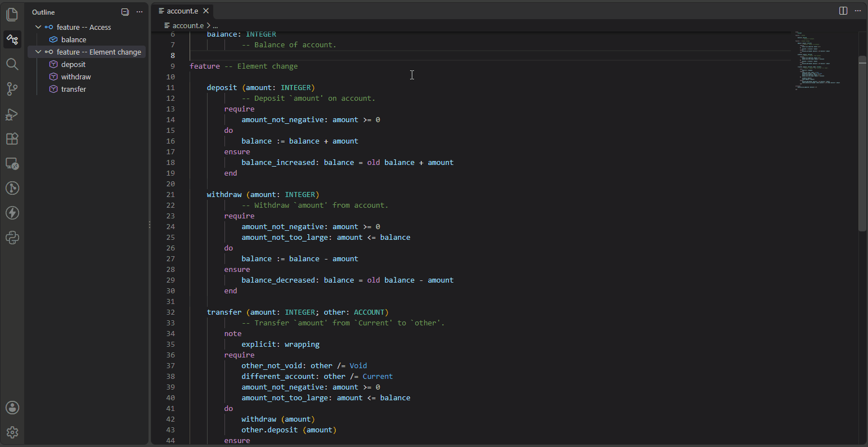868x447 pixels.
Task: Click the sash handle between sidebar and editor
Action: [150, 224]
